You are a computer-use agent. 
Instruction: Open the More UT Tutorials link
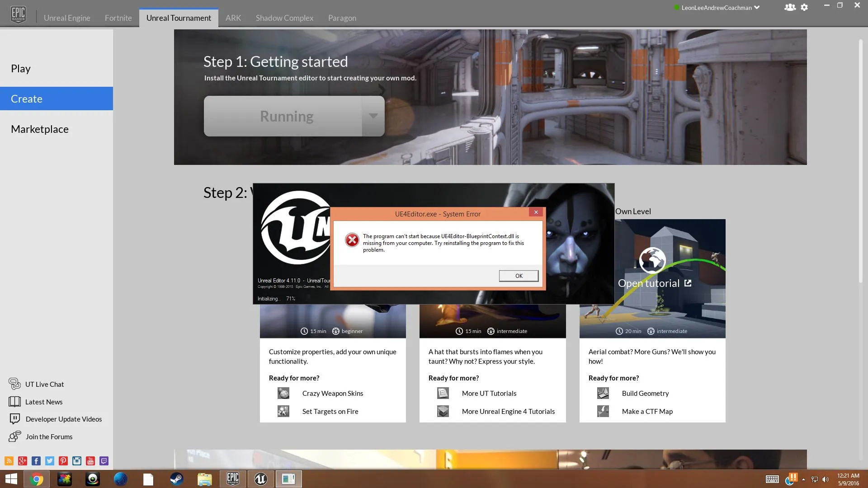coord(489,394)
